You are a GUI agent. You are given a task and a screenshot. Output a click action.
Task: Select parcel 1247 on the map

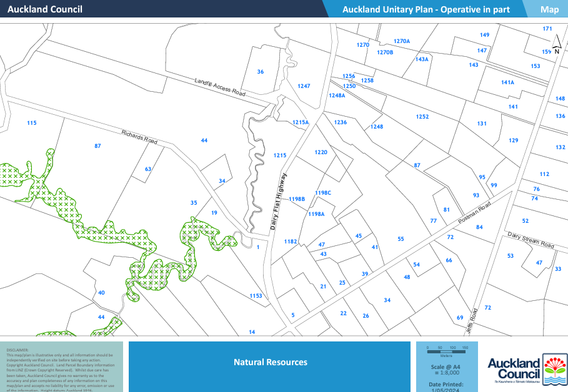click(x=304, y=86)
